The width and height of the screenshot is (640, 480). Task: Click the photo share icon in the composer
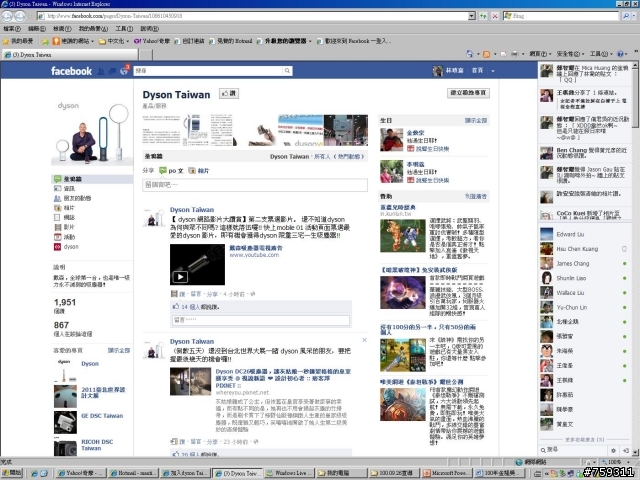point(199,171)
